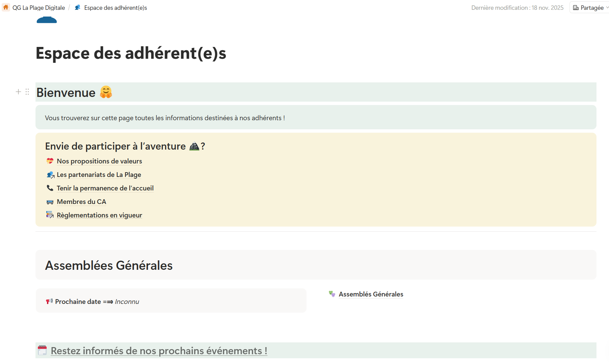
Task: Click the Espace des adhérent(e)s page title
Action: 131,53
